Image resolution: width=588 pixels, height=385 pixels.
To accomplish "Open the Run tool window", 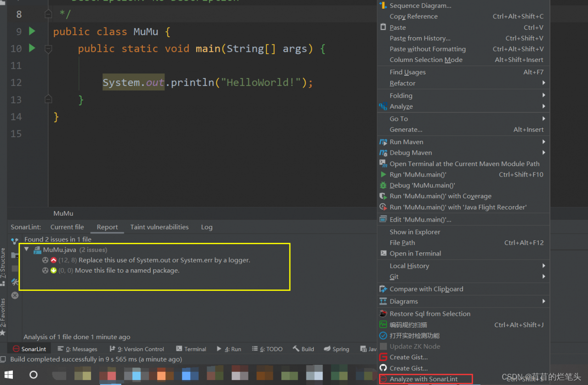I will coord(229,349).
